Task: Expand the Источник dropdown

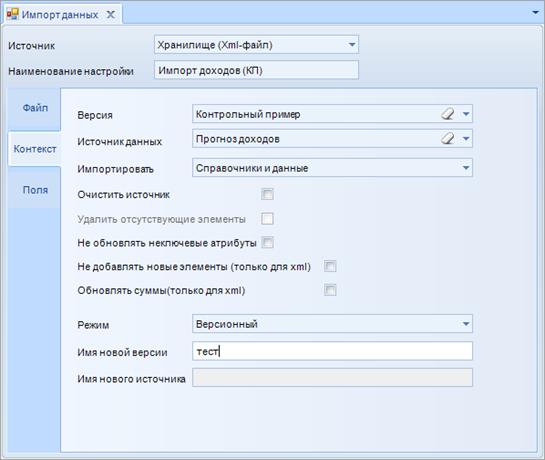Action: point(352,45)
